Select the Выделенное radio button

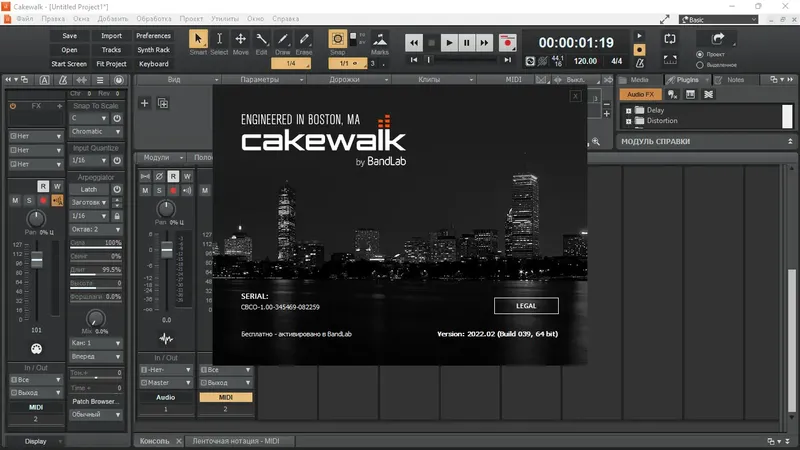pyautogui.click(x=699, y=65)
